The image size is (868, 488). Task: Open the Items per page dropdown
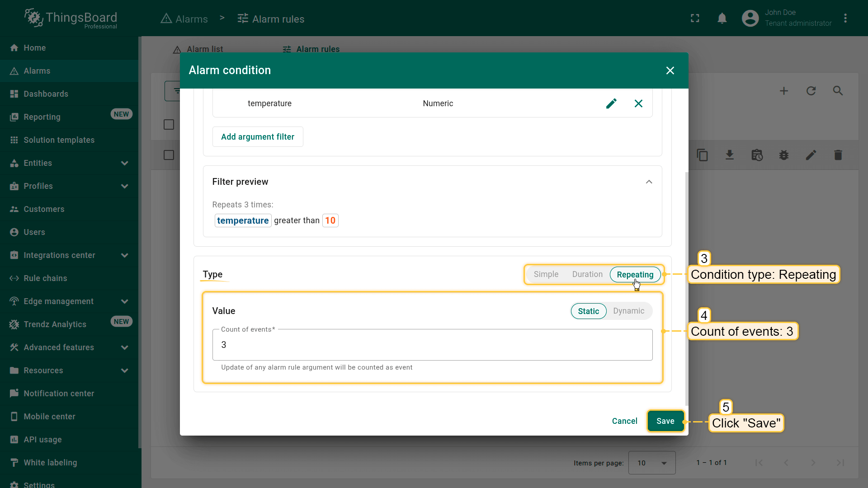coord(651,463)
